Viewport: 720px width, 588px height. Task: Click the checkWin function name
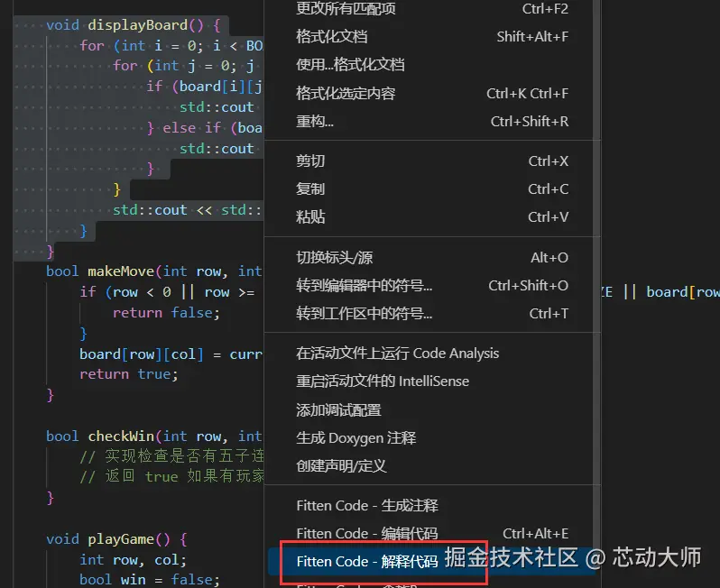(x=121, y=436)
